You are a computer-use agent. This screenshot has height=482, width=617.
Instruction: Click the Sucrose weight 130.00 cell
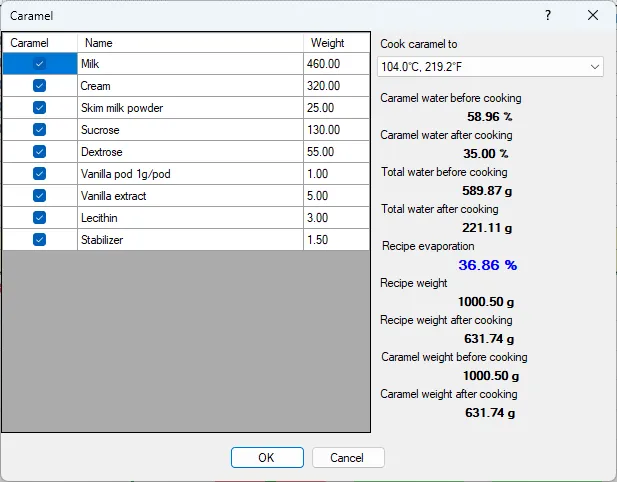point(337,130)
